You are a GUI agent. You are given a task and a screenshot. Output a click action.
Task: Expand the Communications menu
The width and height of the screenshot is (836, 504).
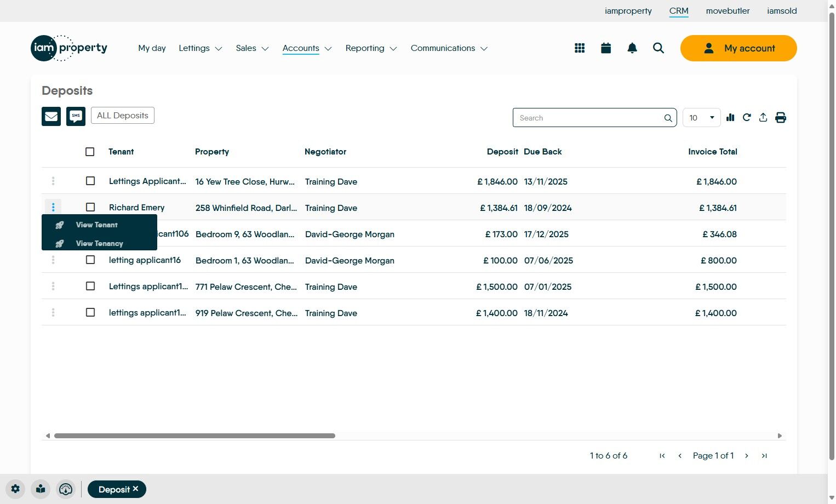[x=449, y=48]
